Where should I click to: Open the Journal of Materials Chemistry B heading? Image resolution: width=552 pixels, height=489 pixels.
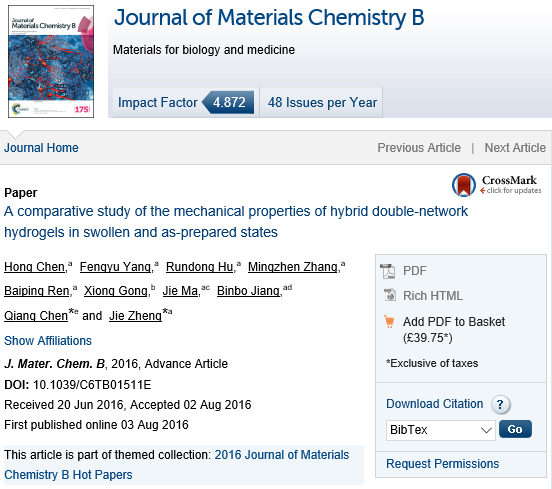[269, 17]
